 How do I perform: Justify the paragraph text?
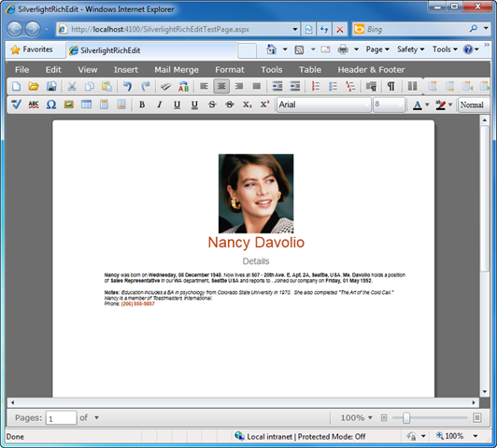pos(257,86)
